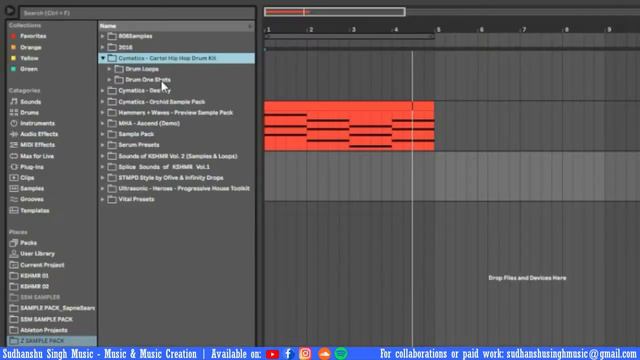
Task: Open the Facebook icon in banner
Action: coord(288,353)
